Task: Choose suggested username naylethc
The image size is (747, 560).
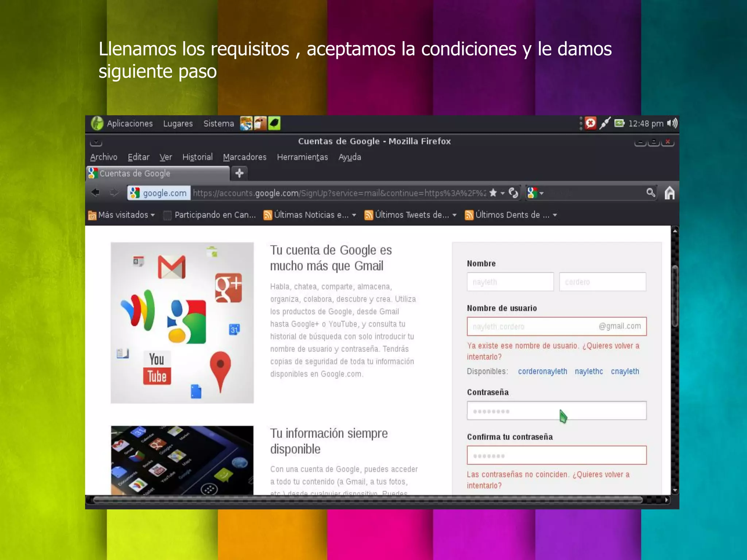Action: click(x=589, y=372)
